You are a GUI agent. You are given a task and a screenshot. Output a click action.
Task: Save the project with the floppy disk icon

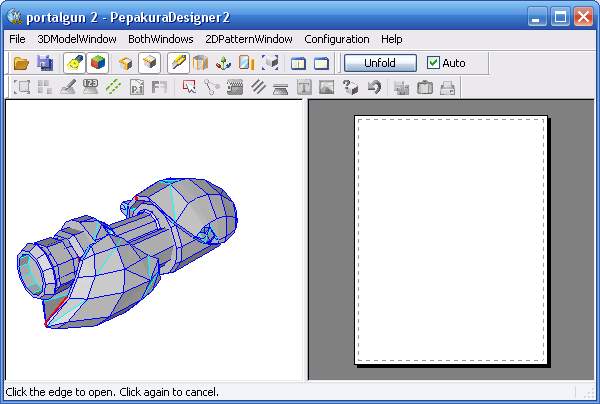pyautogui.click(x=45, y=63)
